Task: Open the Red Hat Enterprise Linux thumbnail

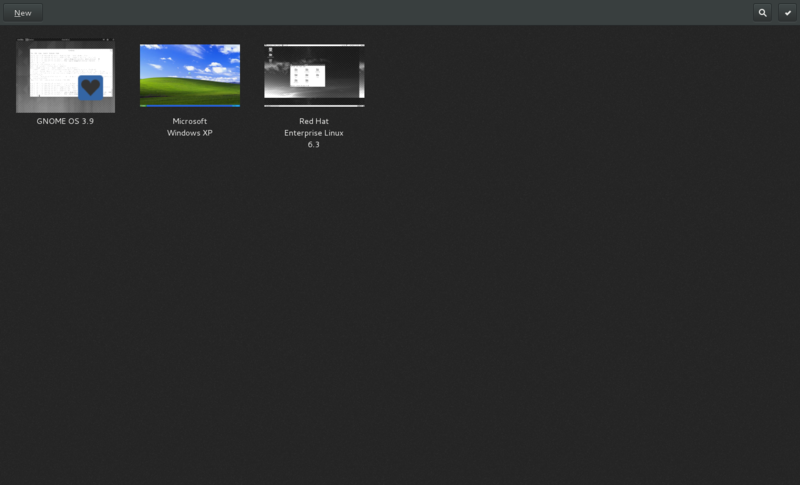Action: [x=314, y=75]
